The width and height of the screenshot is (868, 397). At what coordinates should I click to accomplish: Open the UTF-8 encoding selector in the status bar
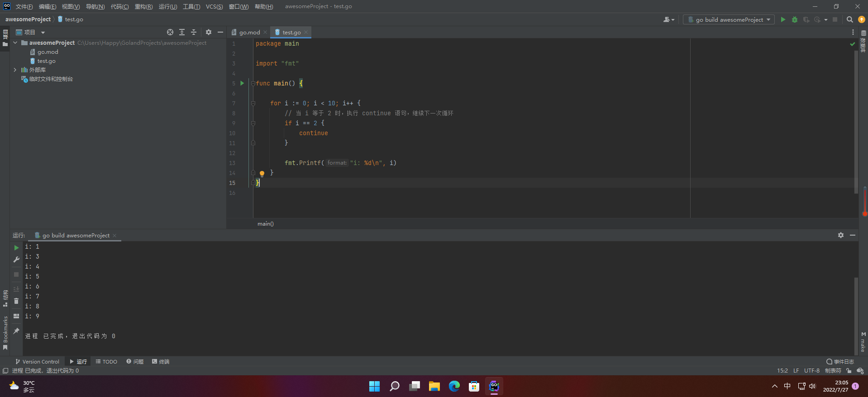point(812,371)
